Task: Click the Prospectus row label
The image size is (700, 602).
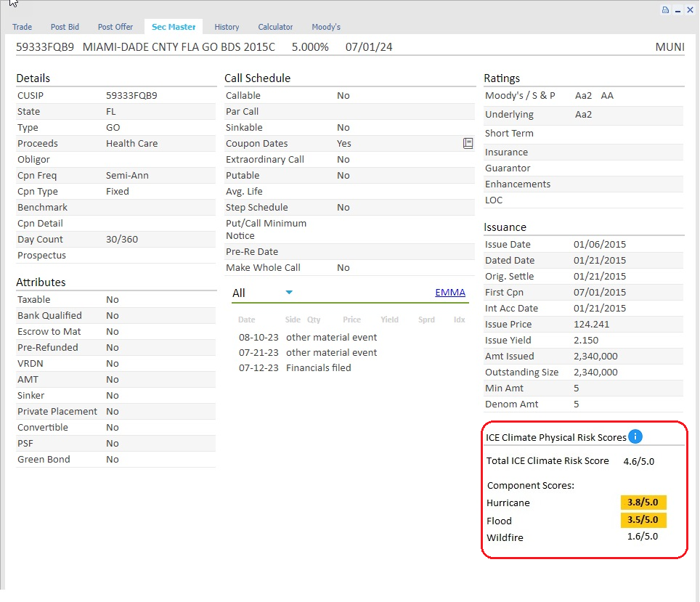Action: pyautogui.click(x=41, y=256)
